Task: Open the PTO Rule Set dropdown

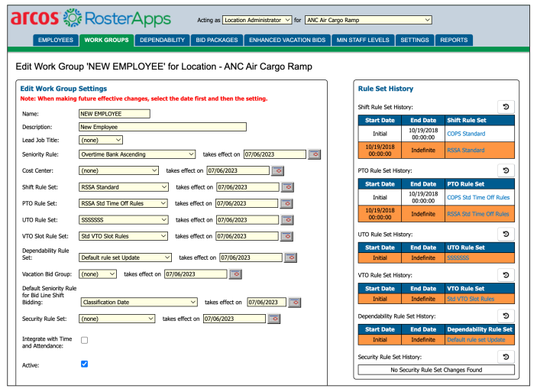Action: [123, 203]
